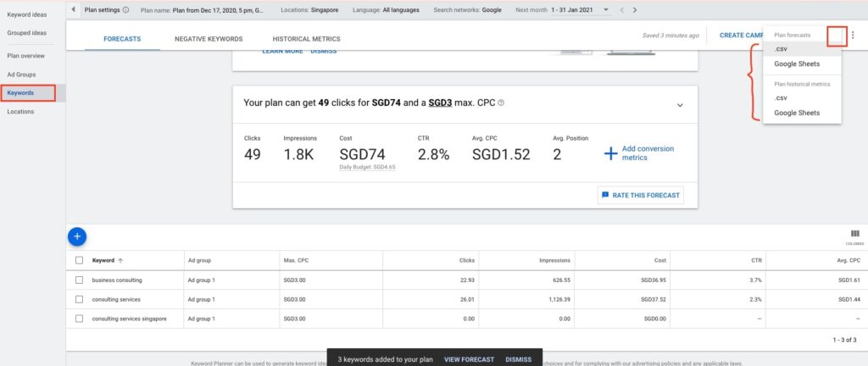Choose Google Sheets under Plan historical metrics

tap(802, 113)
